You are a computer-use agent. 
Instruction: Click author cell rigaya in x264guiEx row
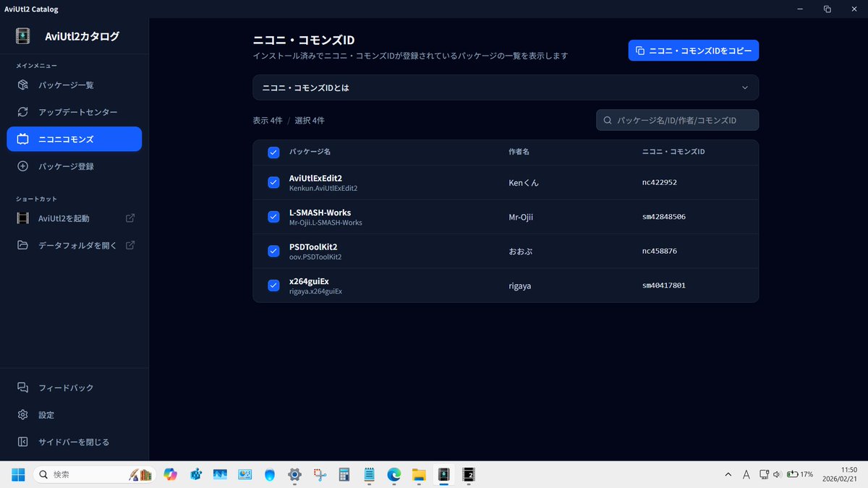521,286
